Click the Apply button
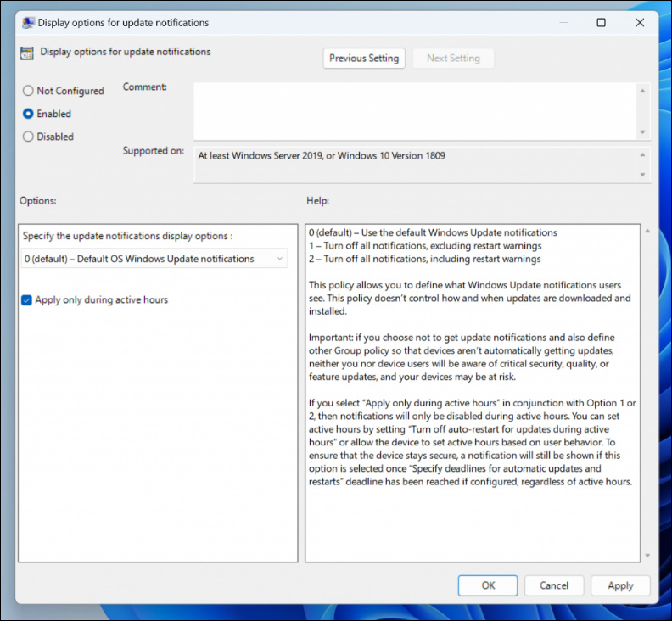The image size is (672, 621). coord(620,585)
